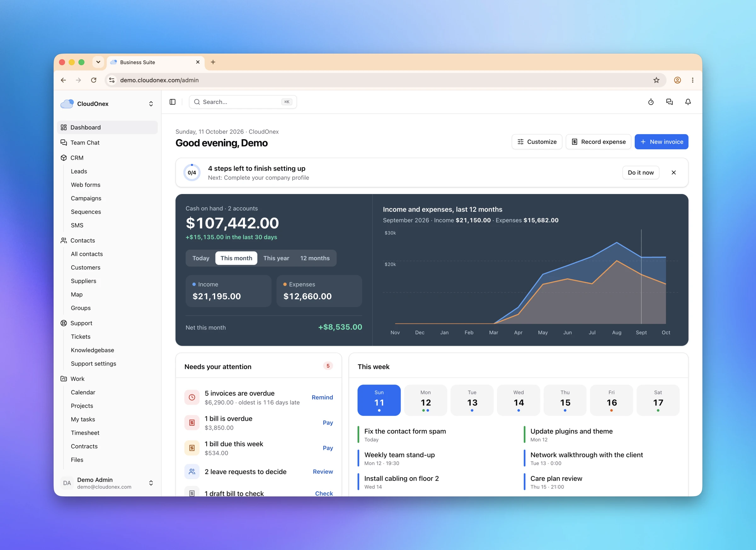The height and width of the screenshot is (550, 756).
Task: Toggle the sidebar panel icon
Action: tap(172, 102)
